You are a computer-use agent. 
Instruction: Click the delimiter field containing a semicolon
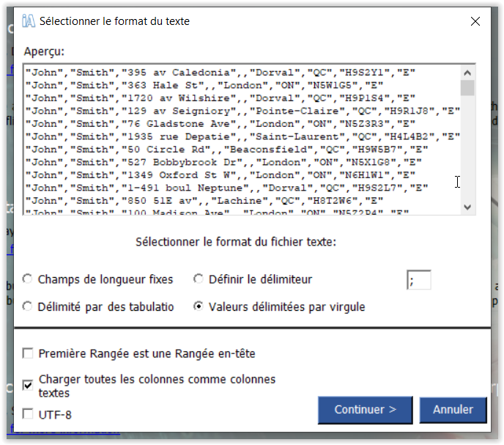coord(419,280)
